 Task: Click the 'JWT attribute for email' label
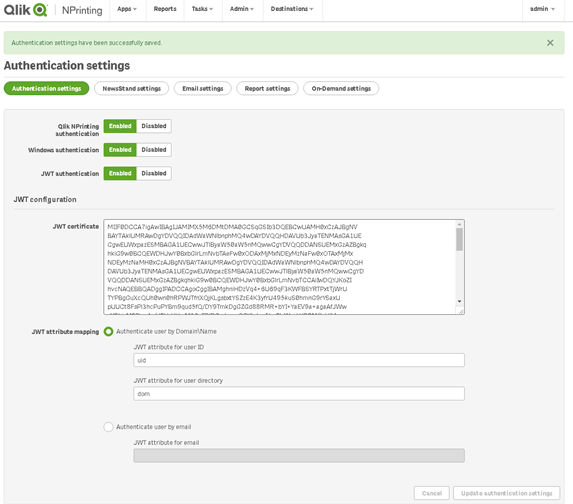(166, 443)
